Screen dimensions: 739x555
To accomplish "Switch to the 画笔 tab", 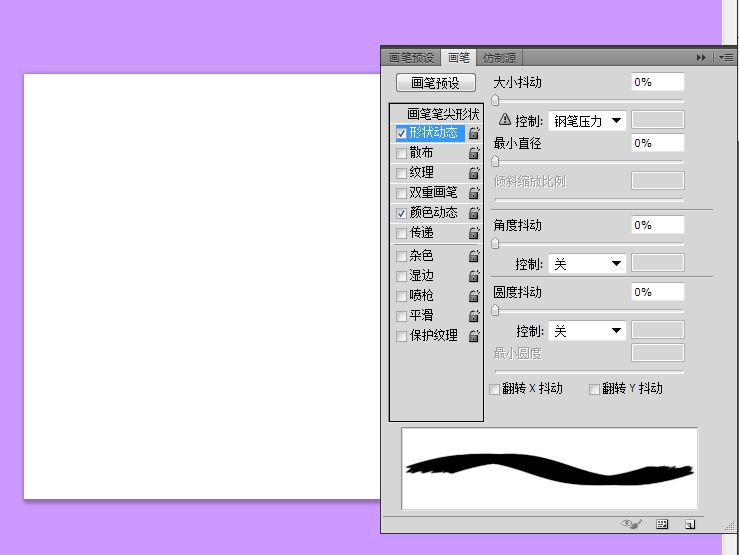I will click(459, 58).
